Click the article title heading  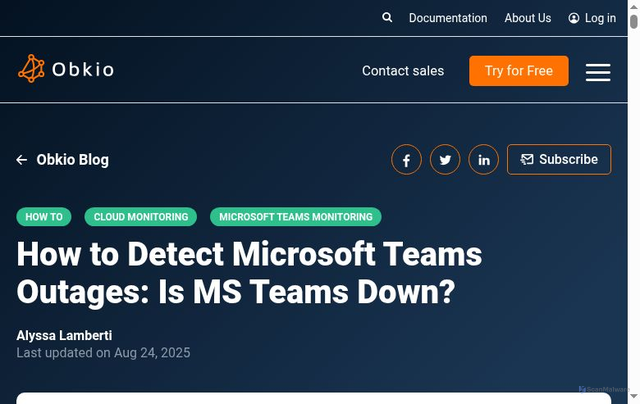coord(249,273)
